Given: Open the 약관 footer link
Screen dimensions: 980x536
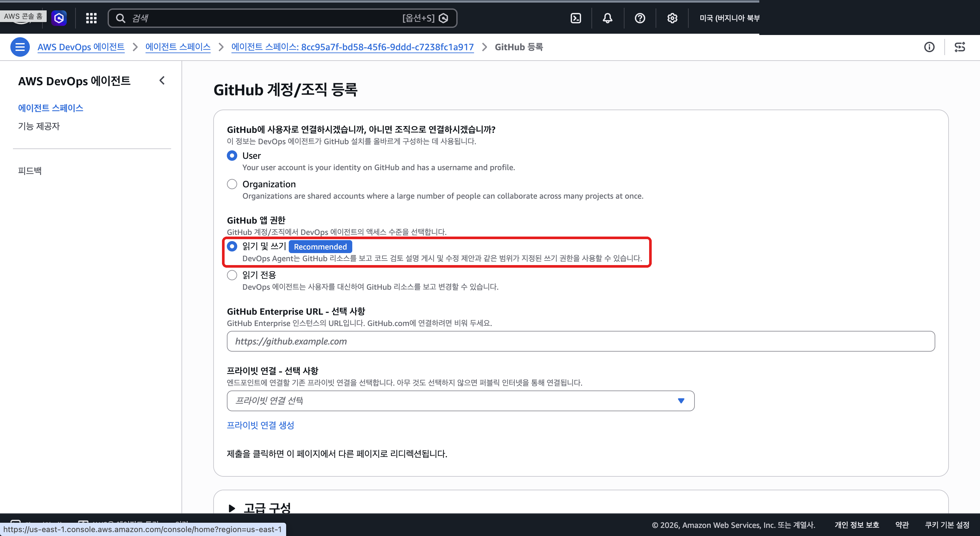Looking at the screenshot, I should coord(902,525).
